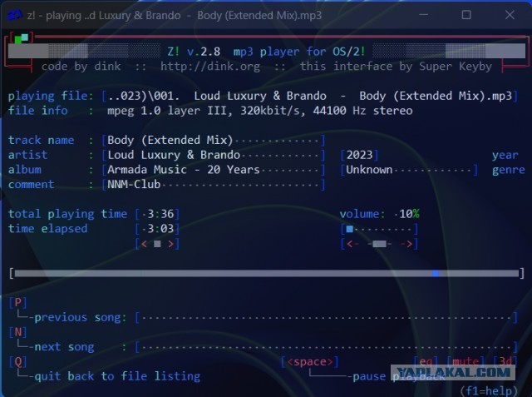Screen dimensions: 532x397
Task: Click the playing file path field
Action: coord(310,96)
